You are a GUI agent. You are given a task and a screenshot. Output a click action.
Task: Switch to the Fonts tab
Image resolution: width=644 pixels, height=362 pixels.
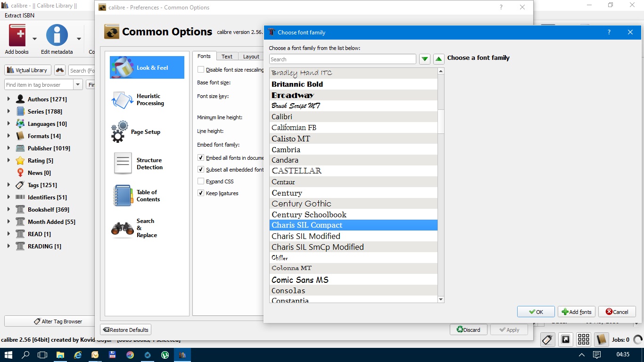point(204,56)
